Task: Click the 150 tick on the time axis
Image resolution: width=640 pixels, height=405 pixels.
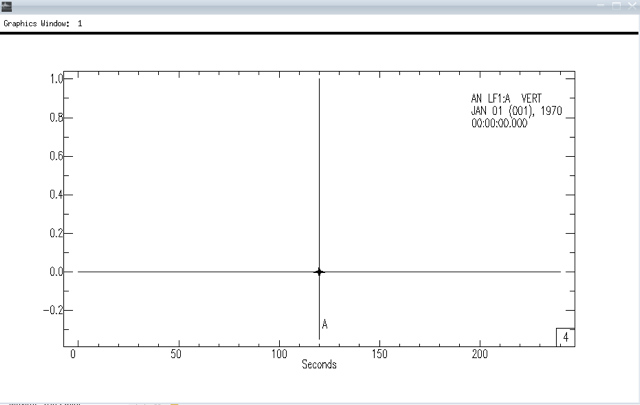Action: pos(380,355)
